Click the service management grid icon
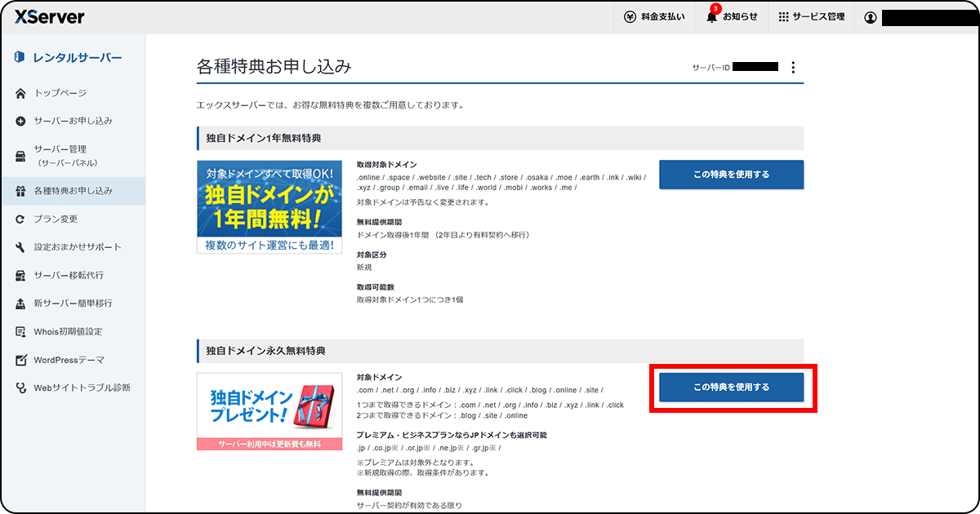Image resolution: width=980 pixels, height=514 pixels. (783, 17)
